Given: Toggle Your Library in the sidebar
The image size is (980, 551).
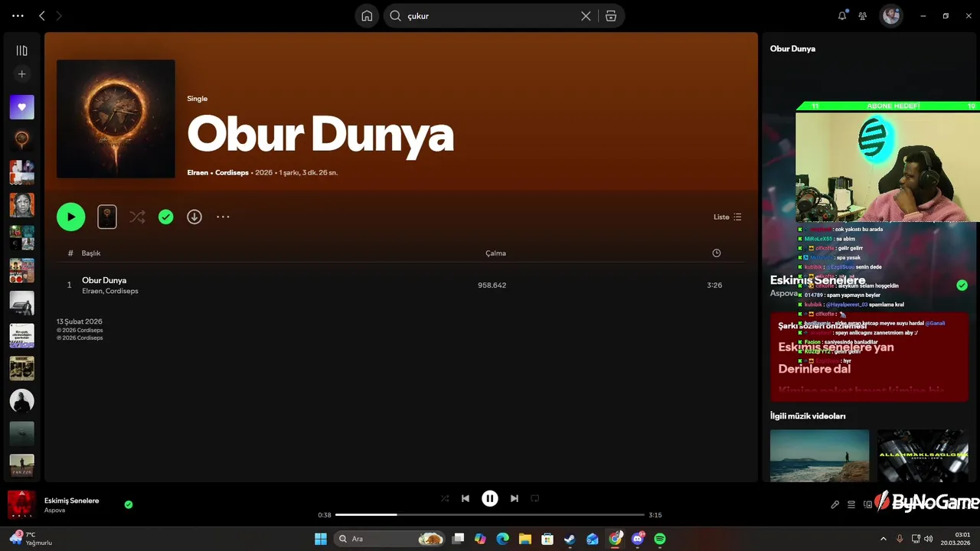Looking at the screenshot, I should tap(21, 51).
